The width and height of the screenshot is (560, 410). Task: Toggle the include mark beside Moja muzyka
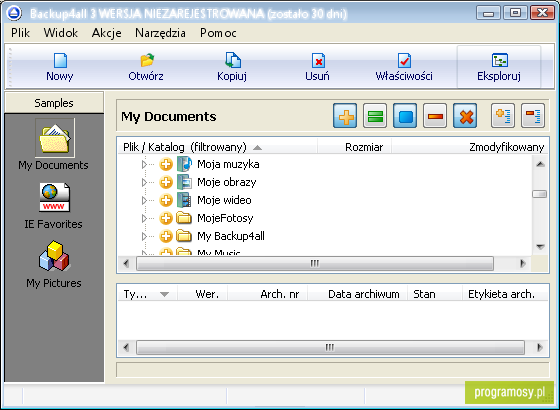pyautogui.click(x=166, y=164)
